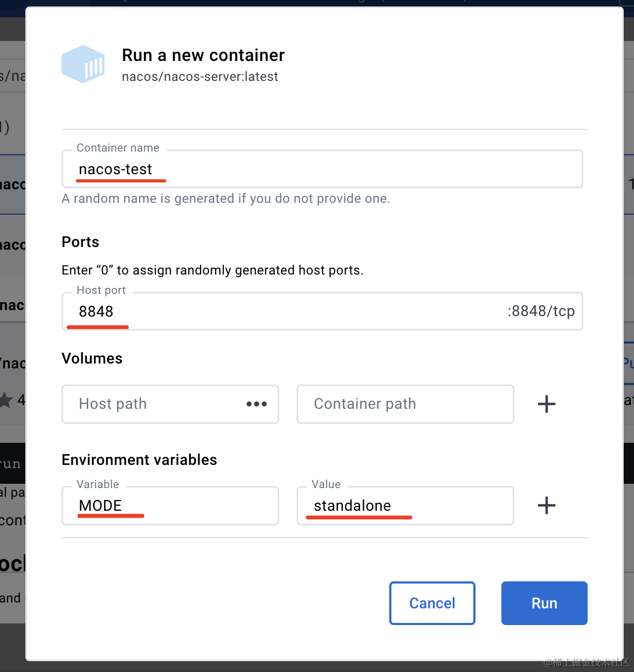Click the random name helper text

[226, 198]
